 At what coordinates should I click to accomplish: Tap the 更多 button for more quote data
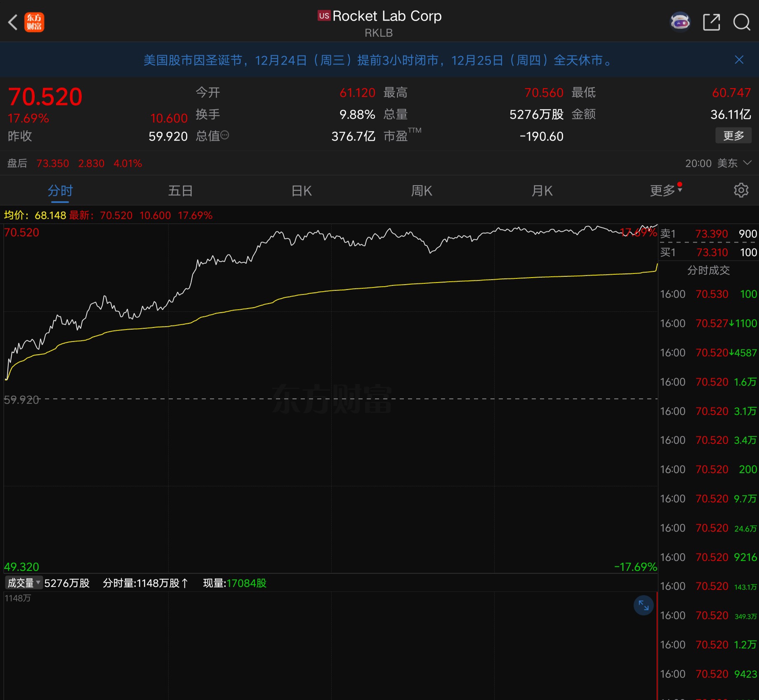tap(733, 135)
